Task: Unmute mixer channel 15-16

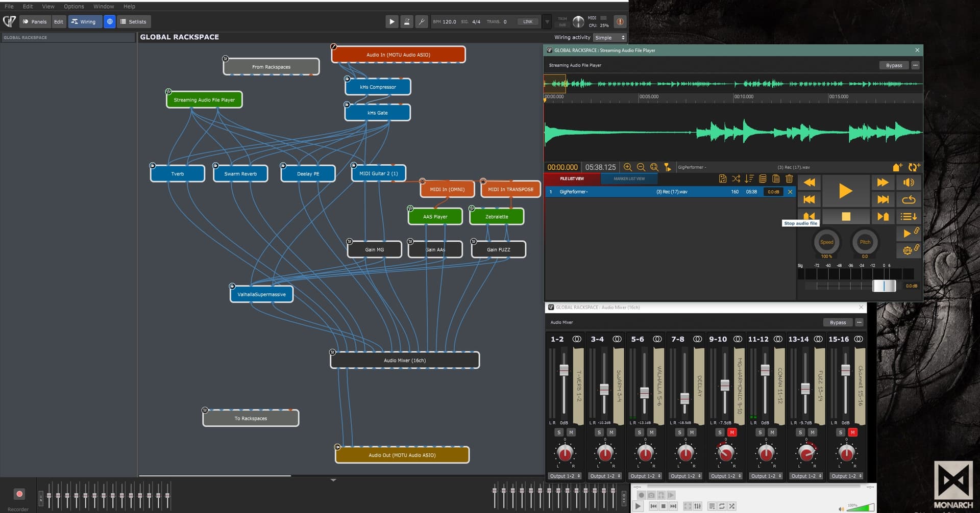Action: click(852, 432)
